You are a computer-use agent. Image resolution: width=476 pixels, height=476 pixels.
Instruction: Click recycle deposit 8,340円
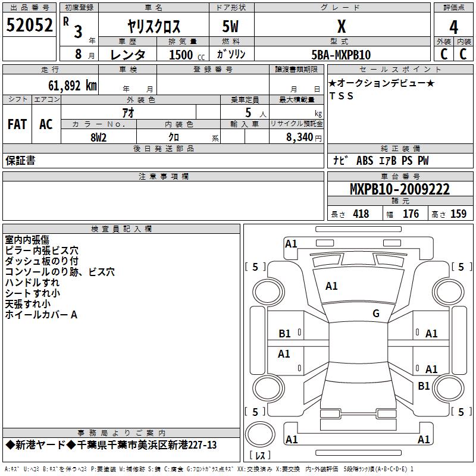tap(304, 137)
